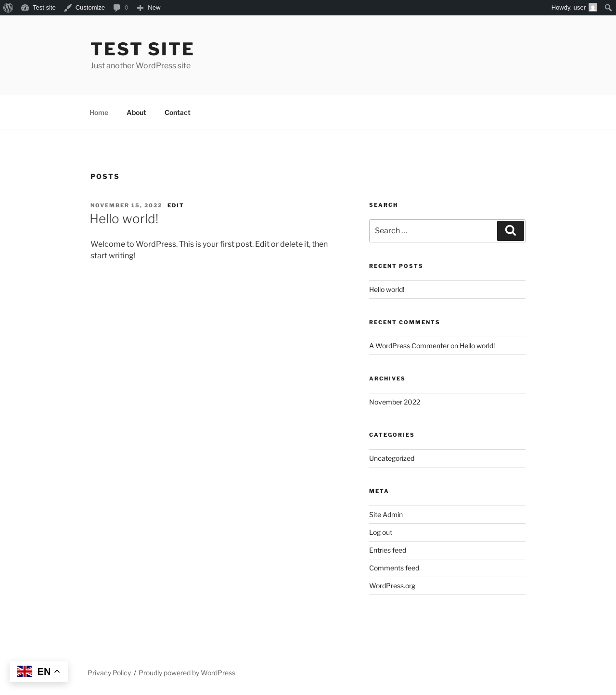Expand the EN language switcher chevron

57,671
